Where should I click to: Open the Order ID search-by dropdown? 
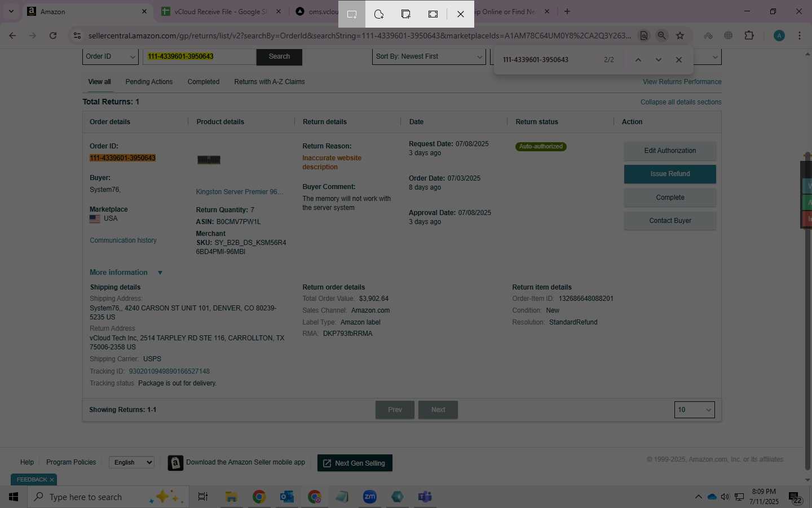111,56
